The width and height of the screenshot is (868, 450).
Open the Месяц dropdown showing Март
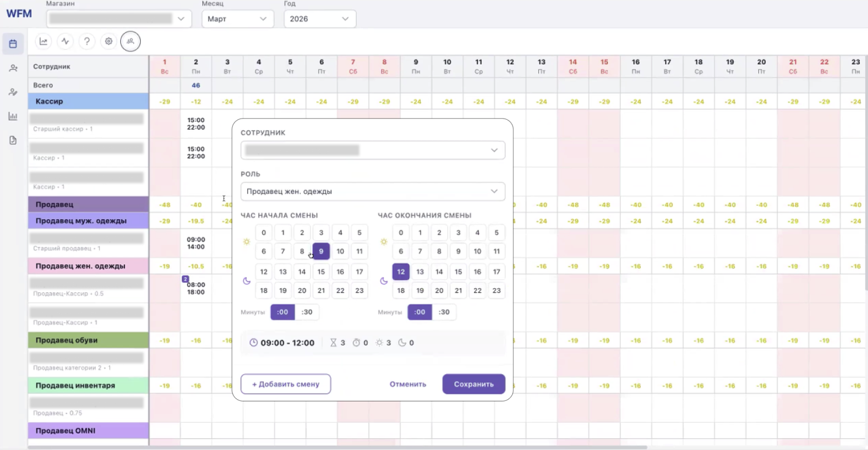click(x=237, y=19)
